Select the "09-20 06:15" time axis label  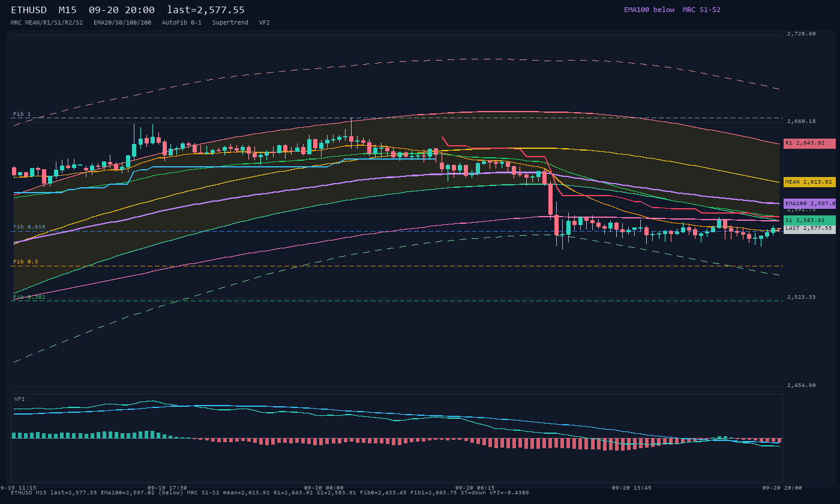click(x=475, y=488)
